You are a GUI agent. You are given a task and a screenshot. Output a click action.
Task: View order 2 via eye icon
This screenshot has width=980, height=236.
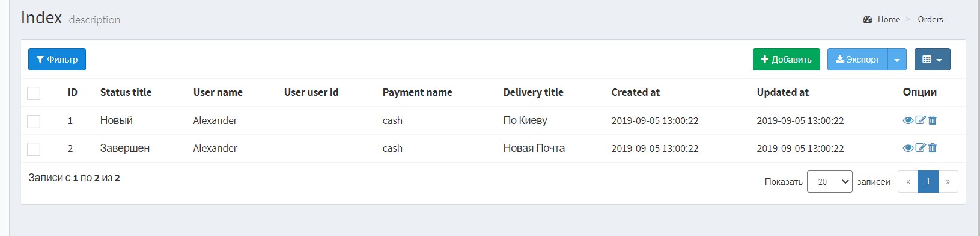click(x=908, y=148)
